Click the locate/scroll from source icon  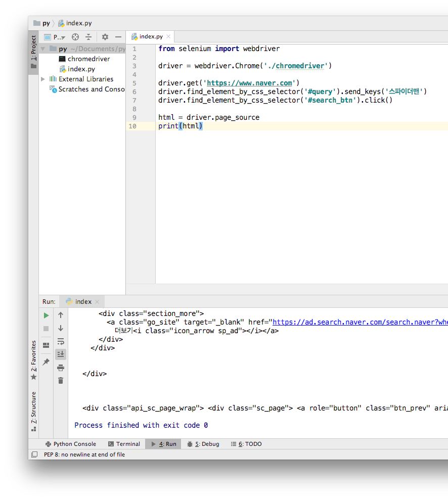pos(75,37)
